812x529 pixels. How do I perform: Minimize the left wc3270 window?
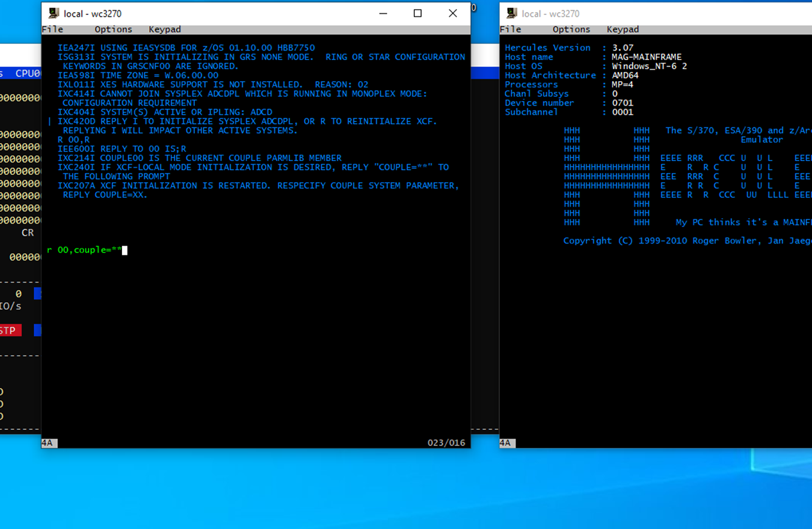click(383, 13)
